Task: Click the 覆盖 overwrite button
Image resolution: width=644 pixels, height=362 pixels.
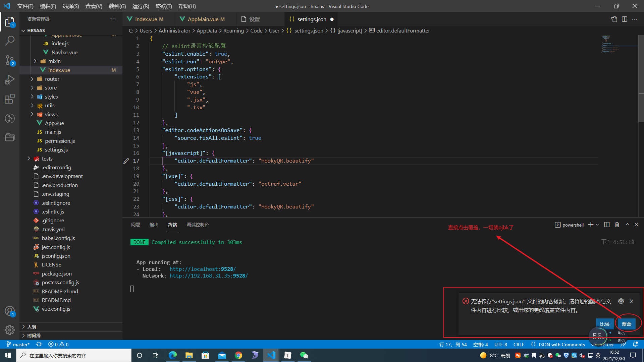Action: tap(626, 324)
